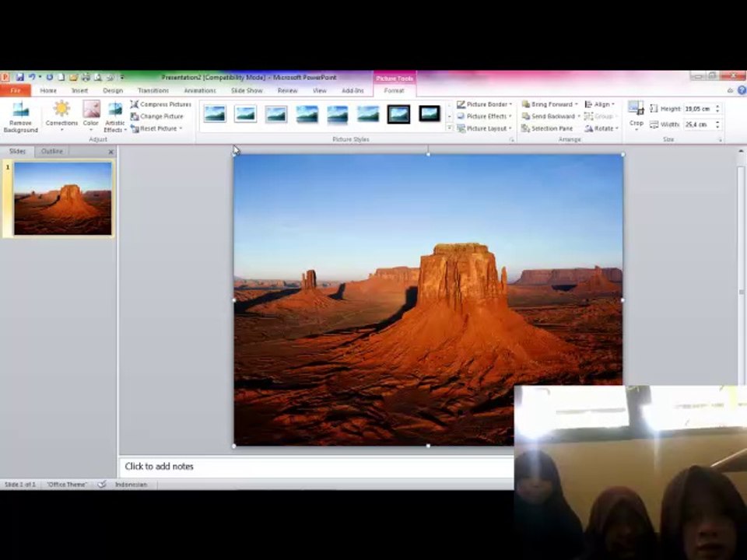Image resolution: width=747 pixels, height=560 pixels.
Task: Switch to the Transitions ribbon tab
Action: pos(153,90)
